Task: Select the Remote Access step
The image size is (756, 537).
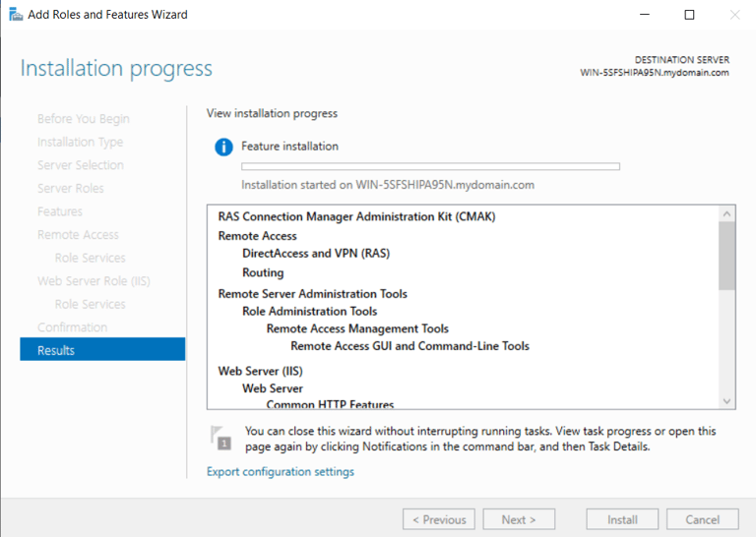Action: tap(78, 234)
